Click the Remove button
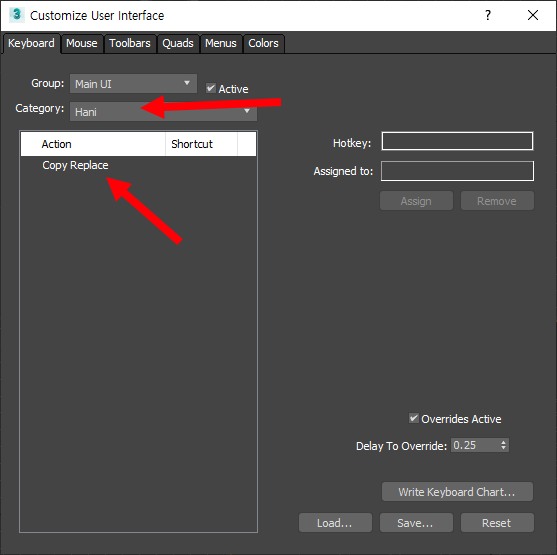 pos(497,201)
